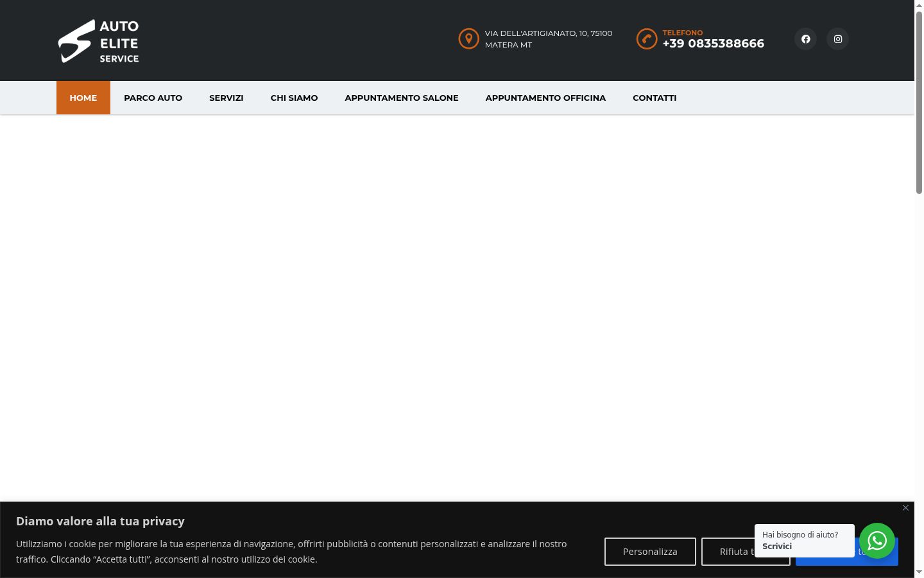This screenshot has height=578, width=924.
Task: Open the Parco Auto menu
Action: (x=153, y=98)
